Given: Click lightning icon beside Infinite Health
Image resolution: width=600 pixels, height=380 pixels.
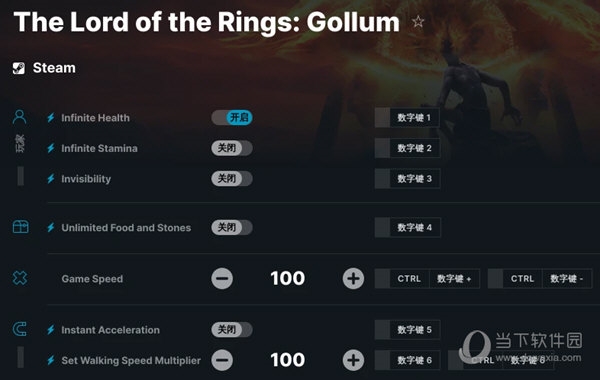Looking at the screenshot, I should tap(51, 117).
